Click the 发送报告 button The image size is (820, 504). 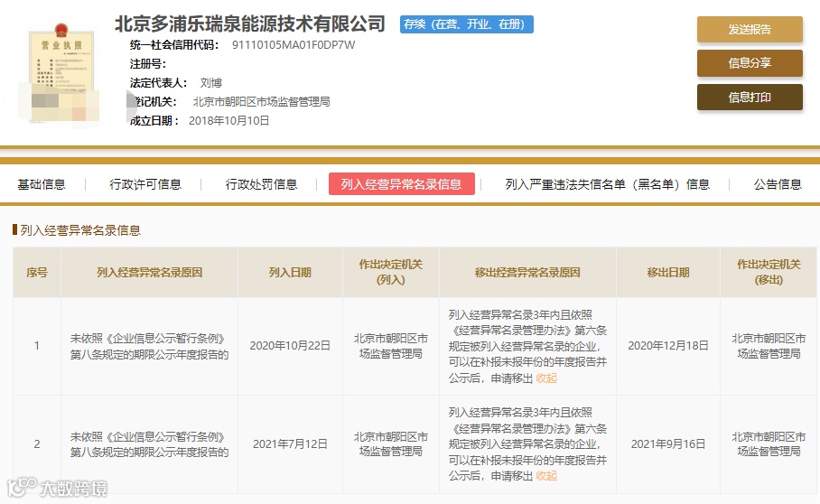click(x=750, y=29)
